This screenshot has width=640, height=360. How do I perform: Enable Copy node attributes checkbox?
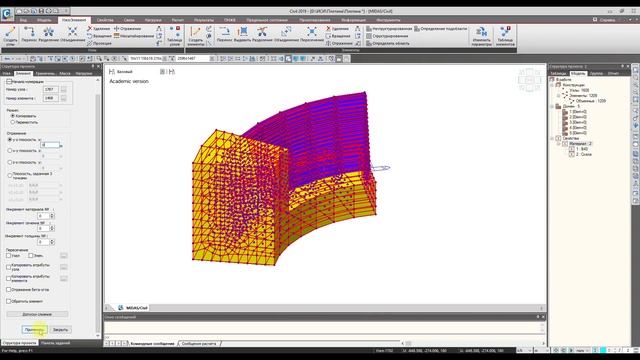click(9, 267)
